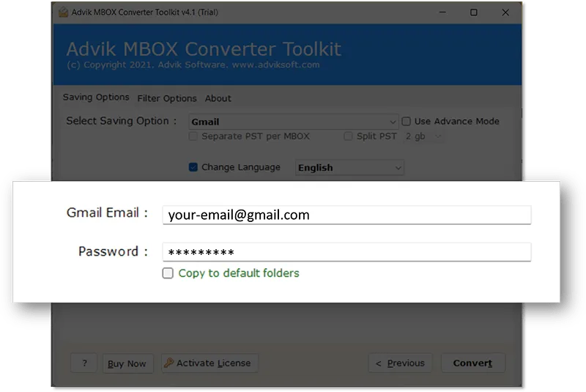The width and height of the screenshot is (586, 392).
Task: Click the Buy Now button
Action: (127, 363)
